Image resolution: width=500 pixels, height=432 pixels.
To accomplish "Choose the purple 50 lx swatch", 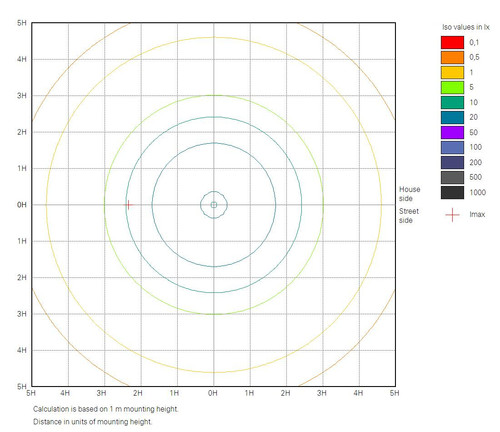I will coord(452,132).
